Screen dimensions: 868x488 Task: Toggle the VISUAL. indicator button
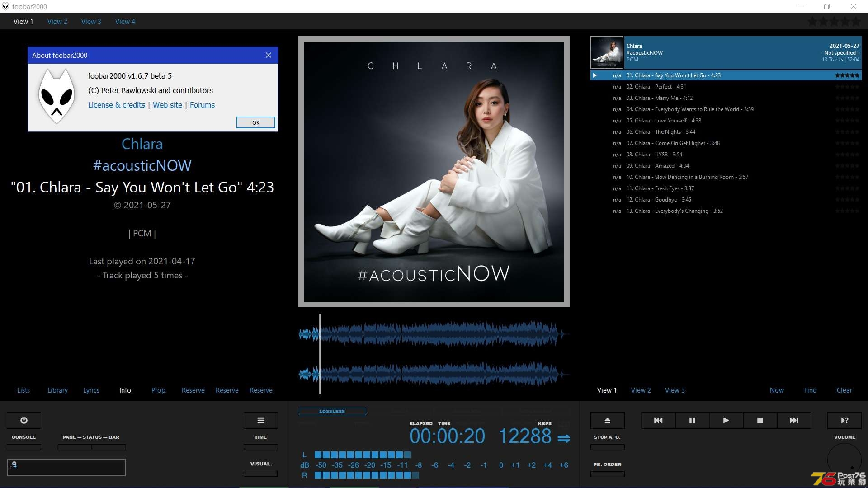261,474
